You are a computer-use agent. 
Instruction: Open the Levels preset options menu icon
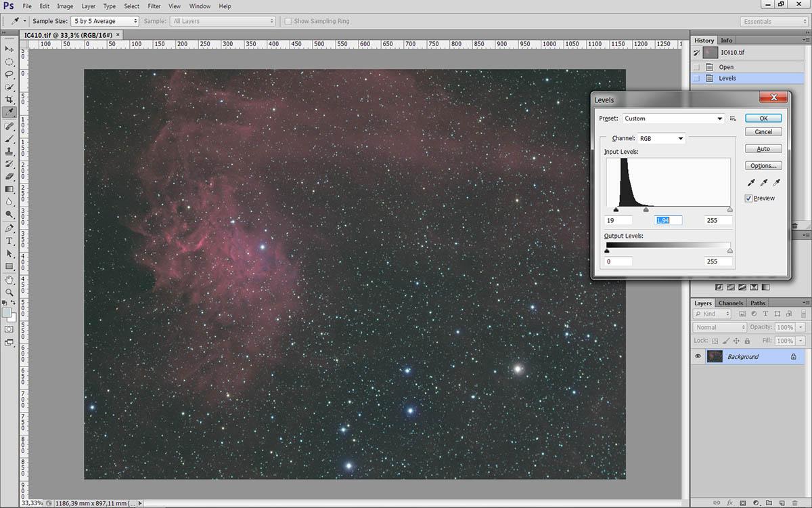tap(733, 119)
